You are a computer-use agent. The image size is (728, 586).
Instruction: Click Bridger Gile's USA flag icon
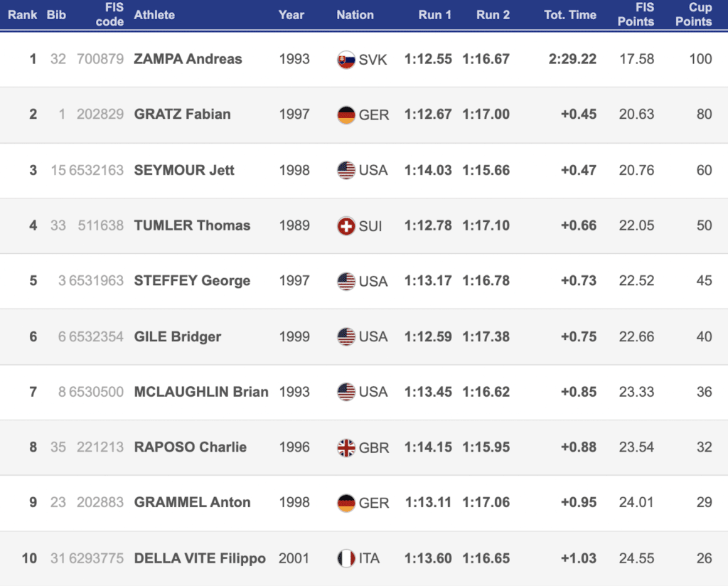coord(346,337)
